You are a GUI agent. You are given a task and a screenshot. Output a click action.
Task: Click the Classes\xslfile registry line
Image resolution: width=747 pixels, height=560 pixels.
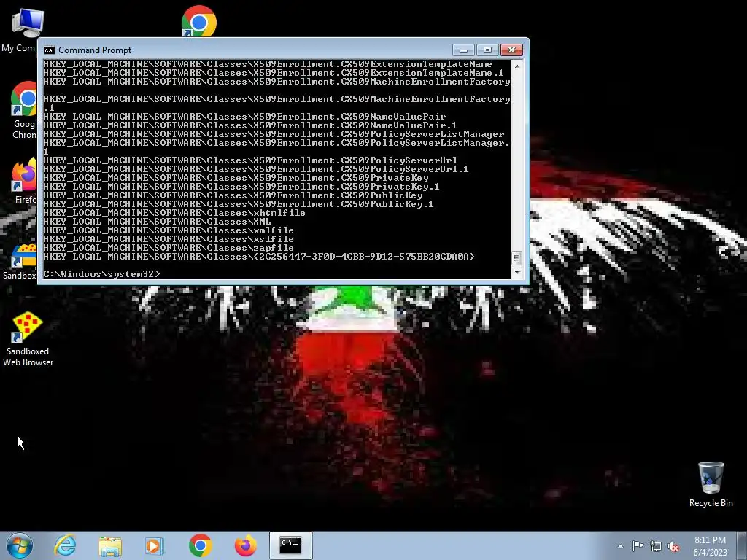coord(169,239)
